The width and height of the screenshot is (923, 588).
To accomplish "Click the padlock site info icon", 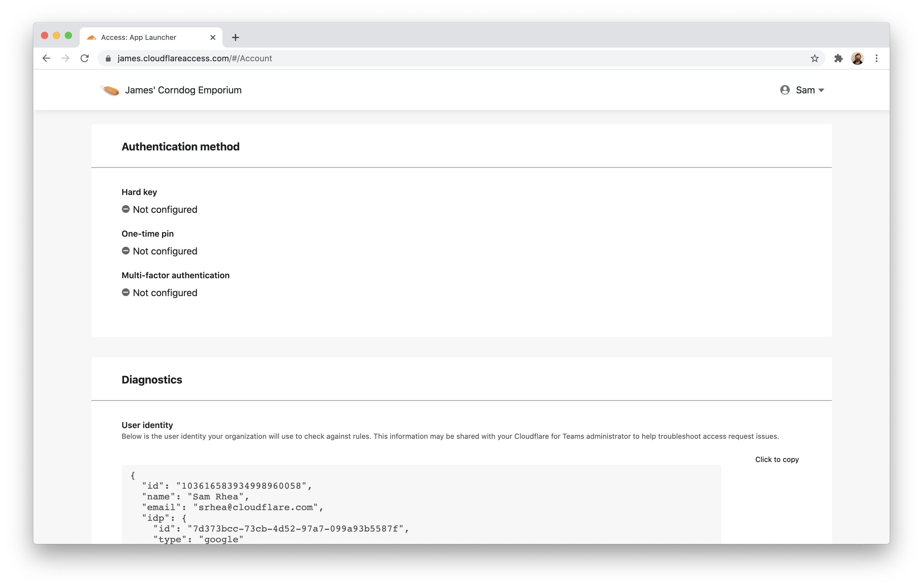I will (108, 58).
